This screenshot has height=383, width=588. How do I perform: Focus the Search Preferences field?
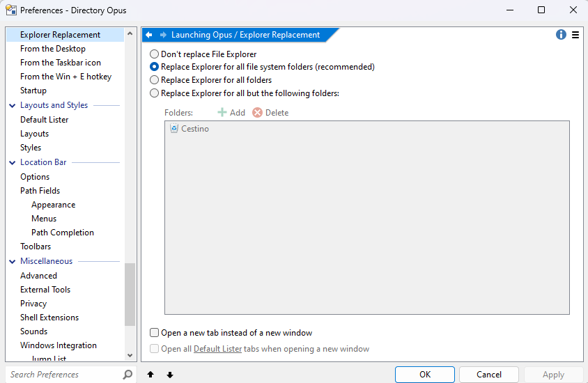(x=65, y=375)
